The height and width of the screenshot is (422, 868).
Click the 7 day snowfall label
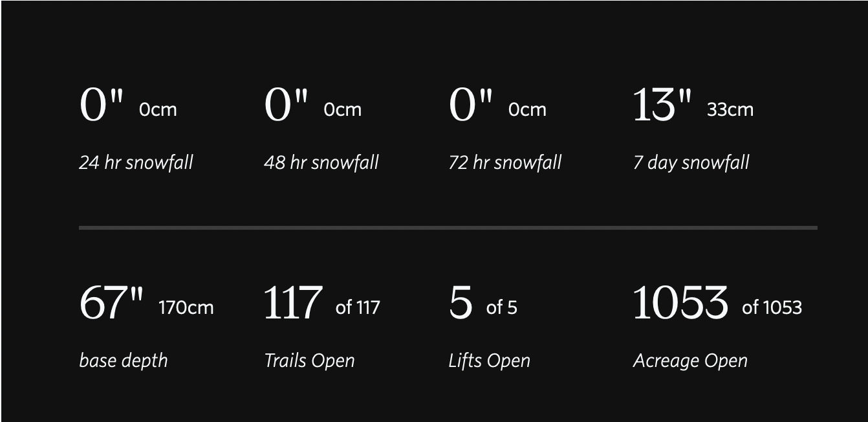pos(691,162)
